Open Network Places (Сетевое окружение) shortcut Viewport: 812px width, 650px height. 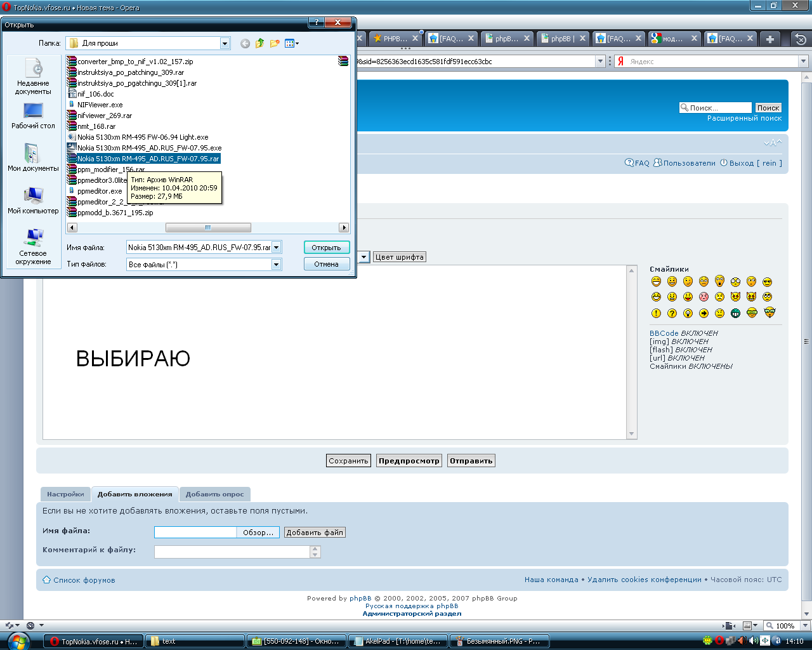pyautogui.click(x=33, y=246)
